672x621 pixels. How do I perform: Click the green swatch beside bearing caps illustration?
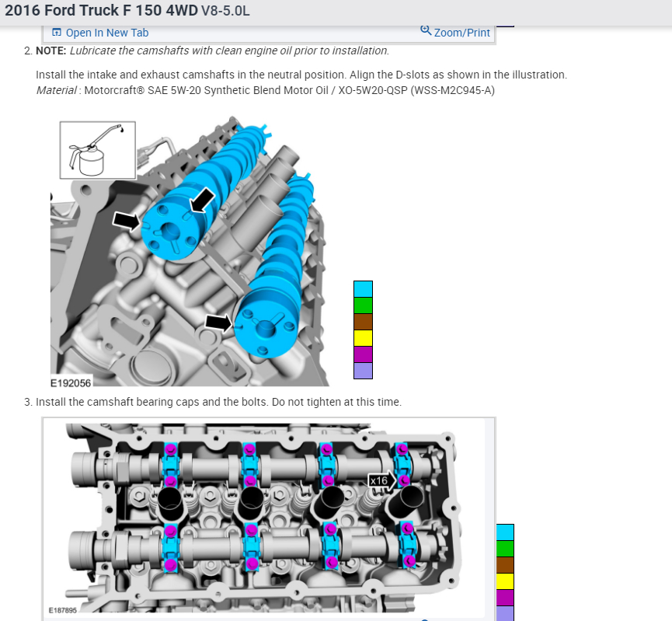(505, 549)
